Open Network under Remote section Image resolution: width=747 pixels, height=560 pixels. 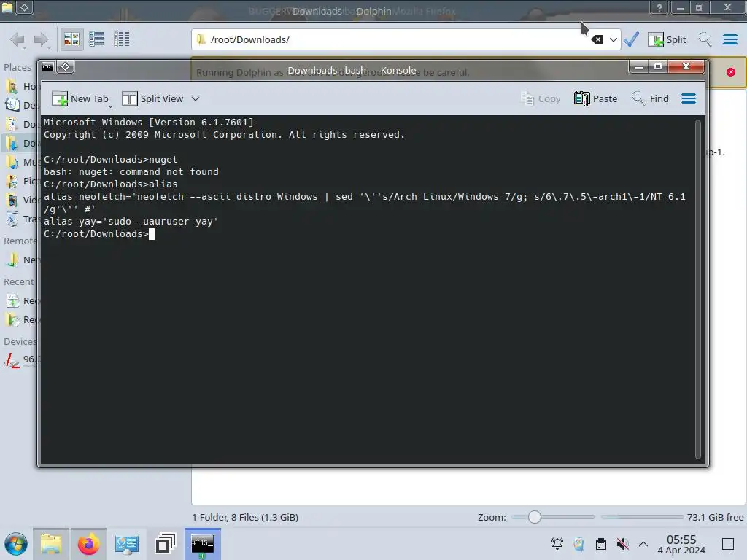[20, 260]
